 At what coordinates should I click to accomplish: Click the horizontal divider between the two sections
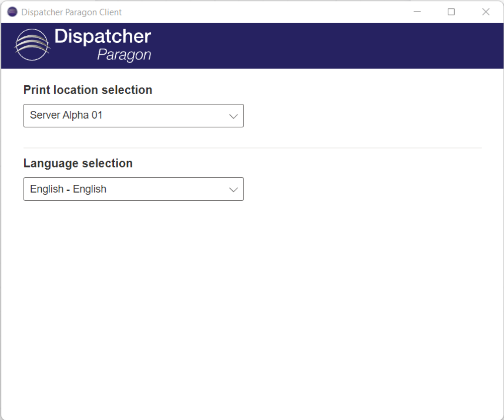coord(252,148)
